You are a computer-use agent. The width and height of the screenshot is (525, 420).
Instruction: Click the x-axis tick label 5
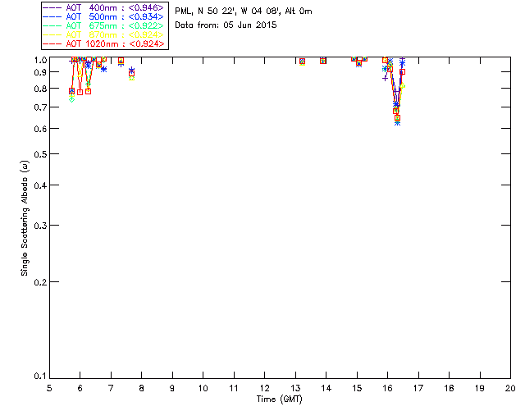pos(49,388)
